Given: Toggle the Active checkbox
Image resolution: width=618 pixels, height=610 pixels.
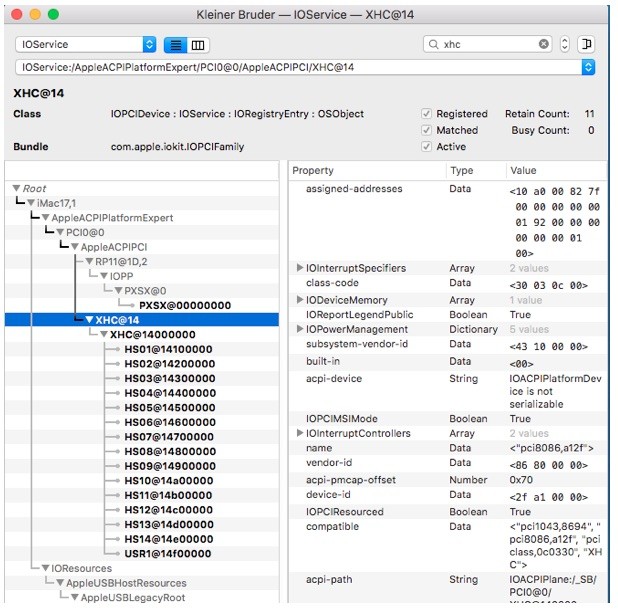Looking at the screenshot, I should pyautogui.click(x=428, y=147).
